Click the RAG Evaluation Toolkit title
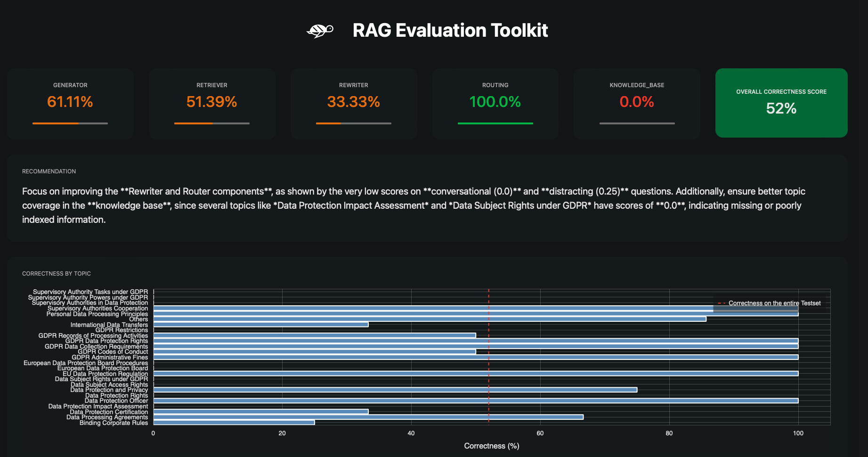The height and width of the screenshot is (457, 868). click(x=450, y=31)
